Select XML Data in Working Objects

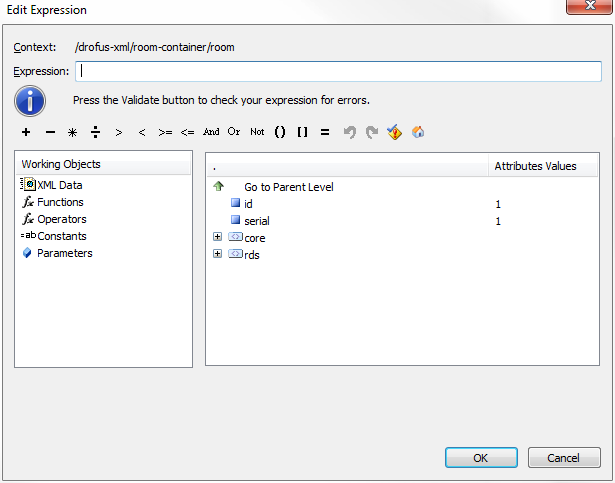click(x=59, y=185)
